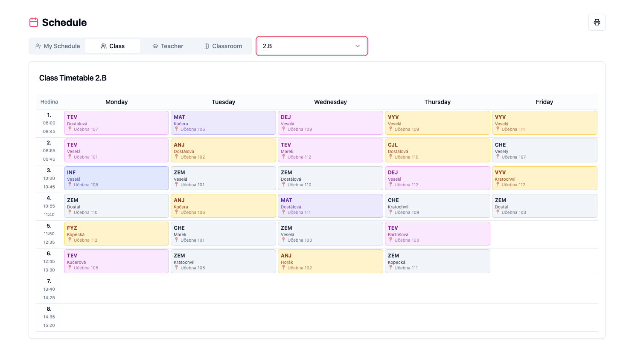The width and height of the screenshot is (626, 364).
Task: Click the pin icon in Thursday ZEM Kopecká Učebna 111
Action: point(390,267)
